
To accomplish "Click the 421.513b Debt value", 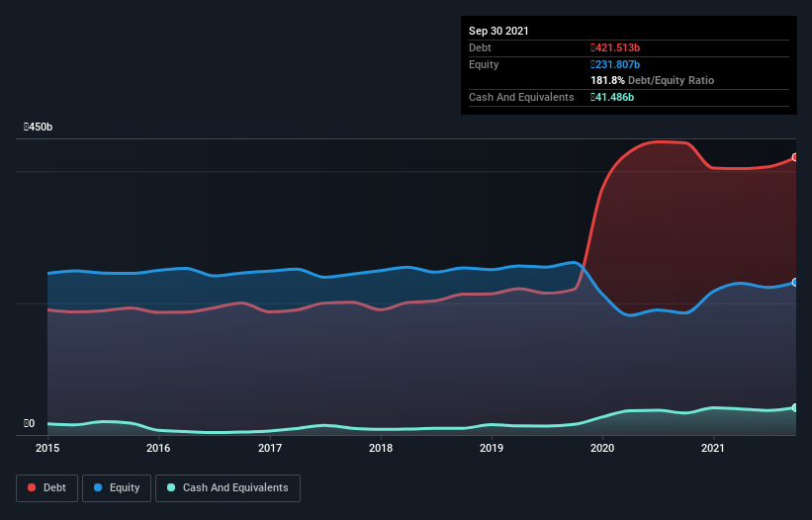I will (615, 47).
